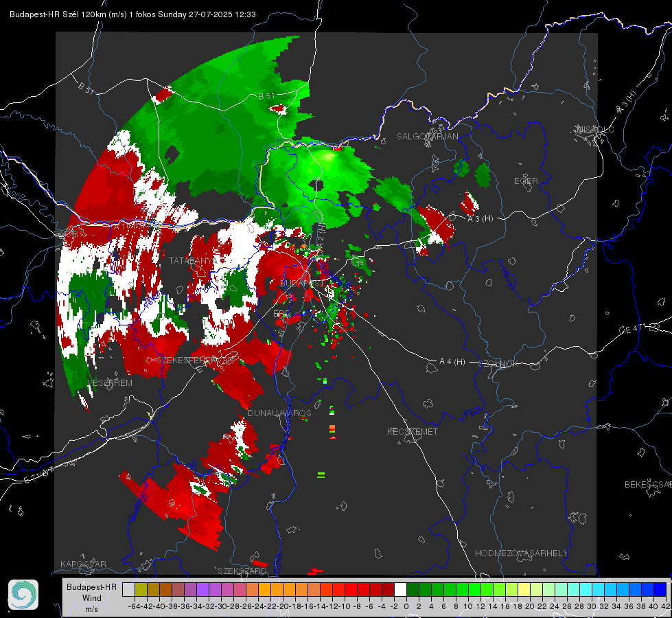Click the TATABANYA city label
The image size is (672, 618).
point(193,260)
